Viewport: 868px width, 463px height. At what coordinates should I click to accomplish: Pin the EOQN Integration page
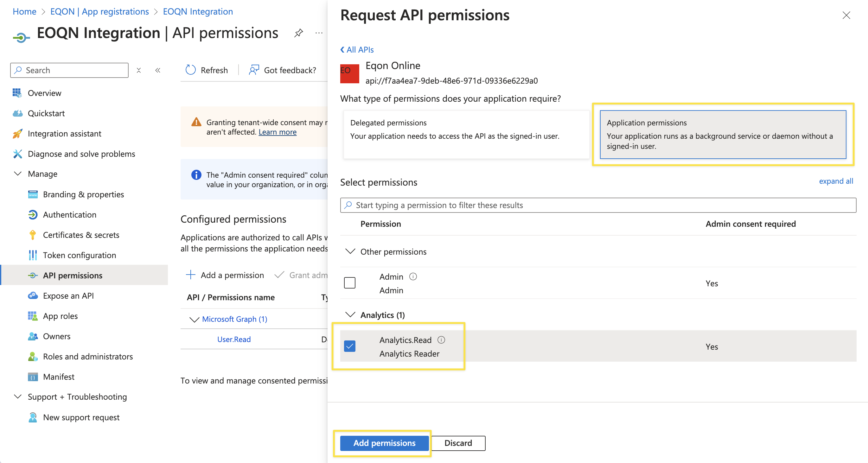click(x=298, y=33)
